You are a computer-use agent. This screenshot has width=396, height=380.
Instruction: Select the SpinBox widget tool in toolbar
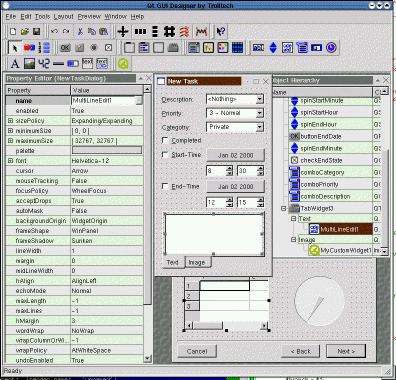pos(273,48)
